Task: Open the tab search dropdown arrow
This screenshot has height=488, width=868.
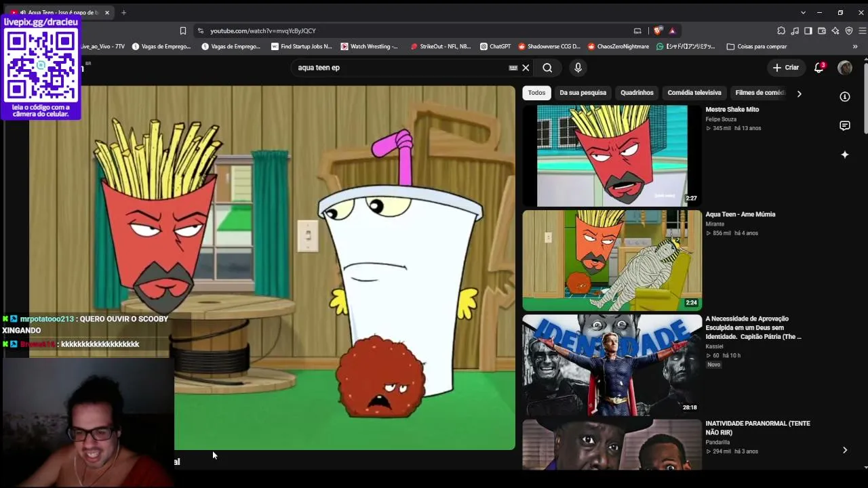Action: tap(803, 12)
